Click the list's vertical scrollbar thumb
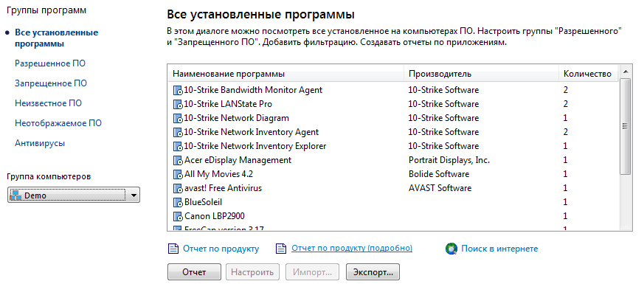The height and width of the screenshot is (284, 644). pyautogui.click(x=625, y=126)
